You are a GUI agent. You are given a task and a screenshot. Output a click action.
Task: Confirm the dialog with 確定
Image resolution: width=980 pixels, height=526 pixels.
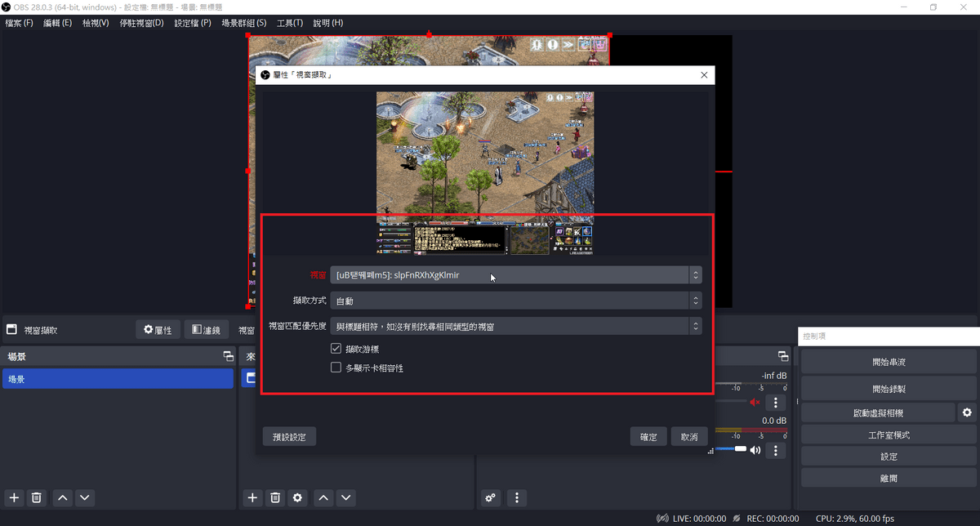tap(648, 436)
